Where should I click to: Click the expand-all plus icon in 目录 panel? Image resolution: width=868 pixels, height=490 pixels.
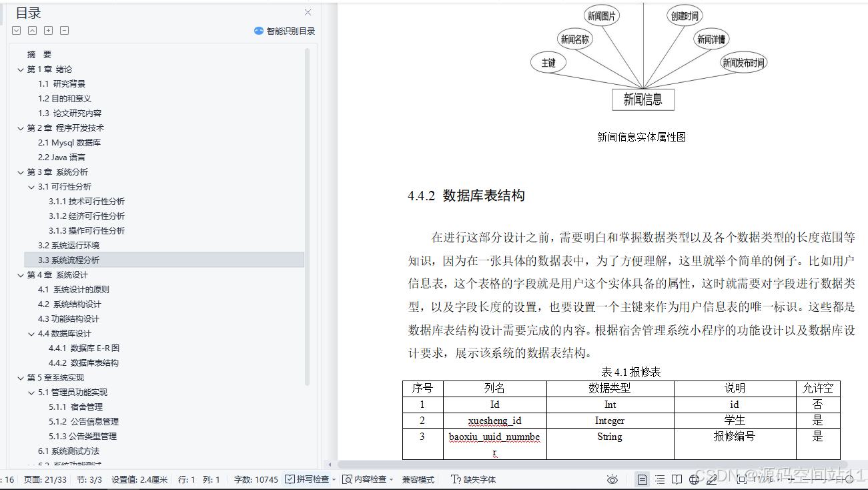pyautogui.click(x=47, y=30)
